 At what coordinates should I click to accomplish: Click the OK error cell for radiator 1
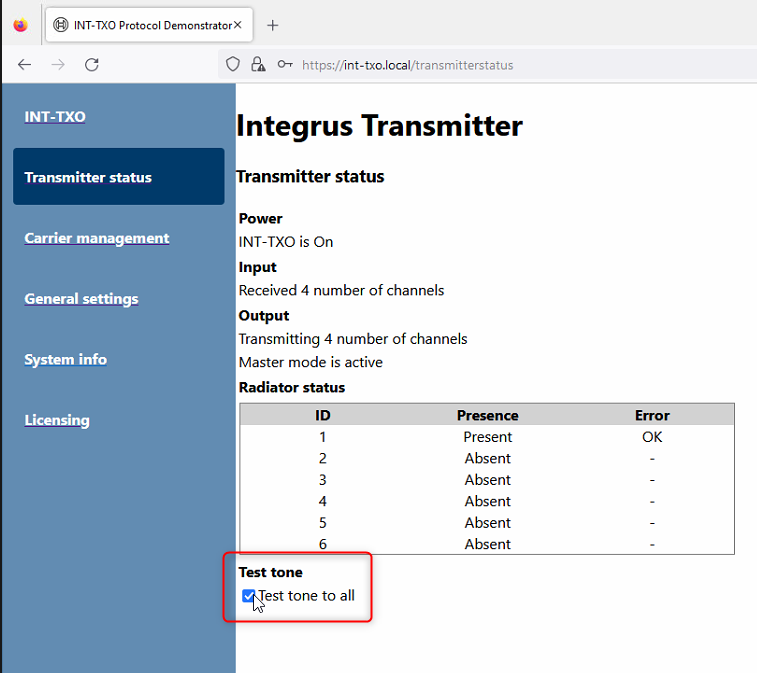(652, 437)
